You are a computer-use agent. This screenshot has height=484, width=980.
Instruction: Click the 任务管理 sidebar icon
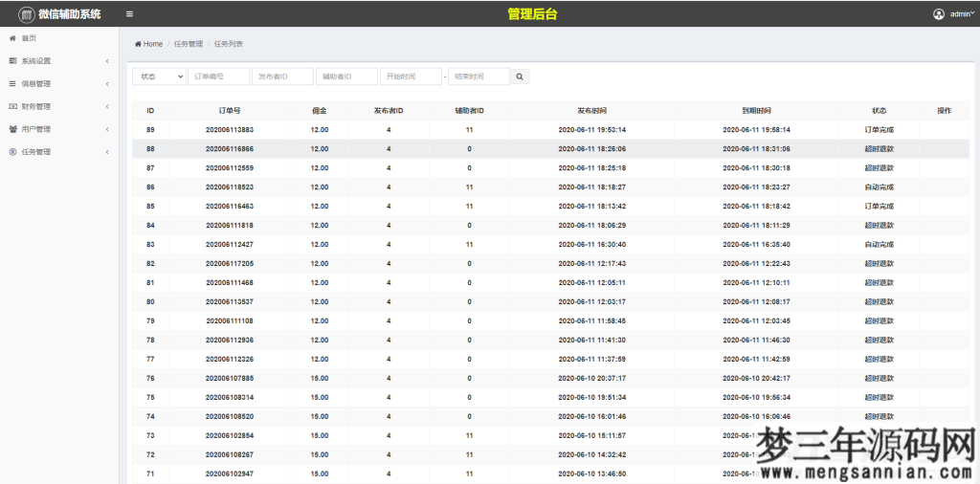(12, 152)
